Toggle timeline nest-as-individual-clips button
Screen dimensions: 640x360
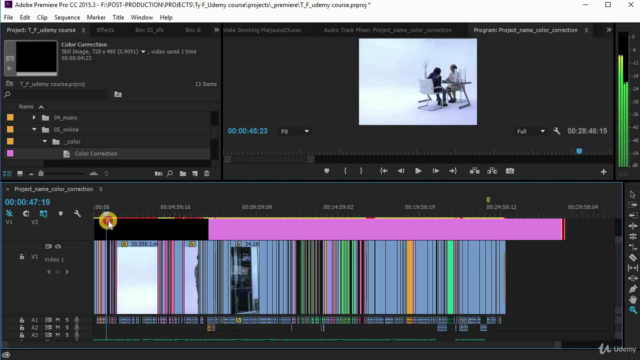tap(9, 213)
